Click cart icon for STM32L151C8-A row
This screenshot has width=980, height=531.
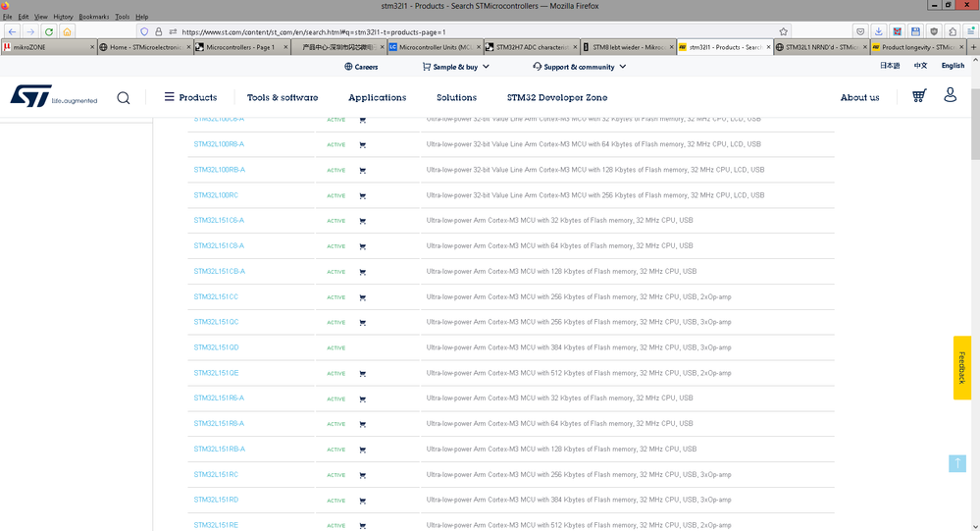click(x=363, y=246)
